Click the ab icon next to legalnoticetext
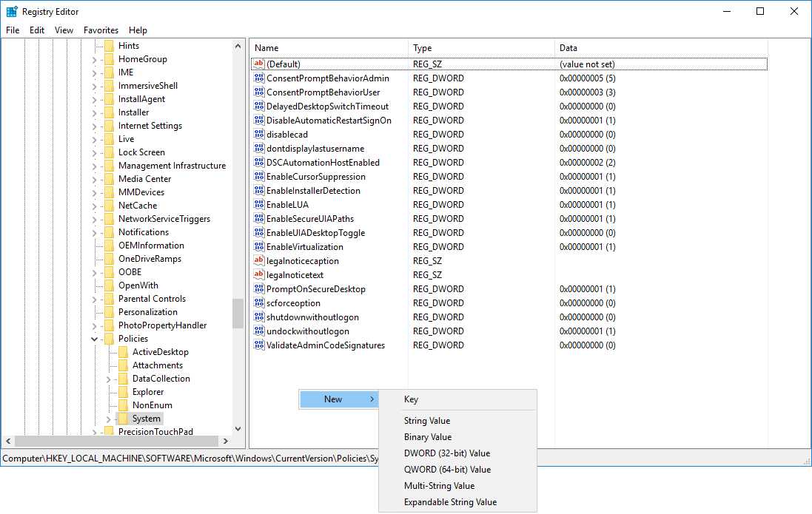 click(x=259, y=274)
